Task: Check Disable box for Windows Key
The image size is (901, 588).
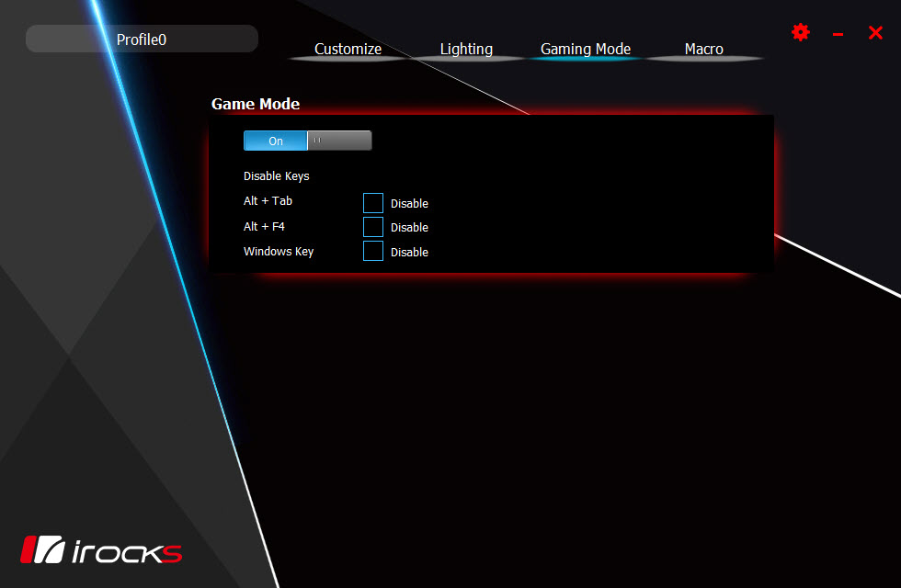Action: 373,251
